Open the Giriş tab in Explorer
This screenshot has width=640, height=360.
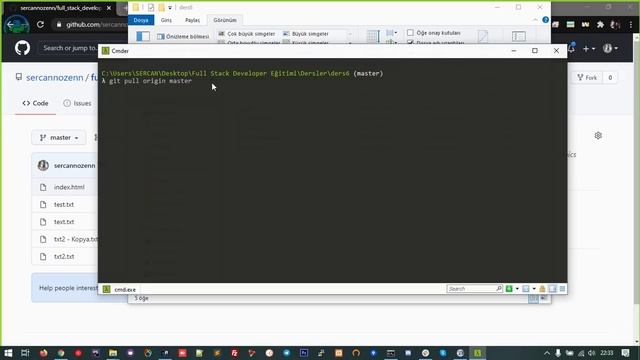point(166,20)
